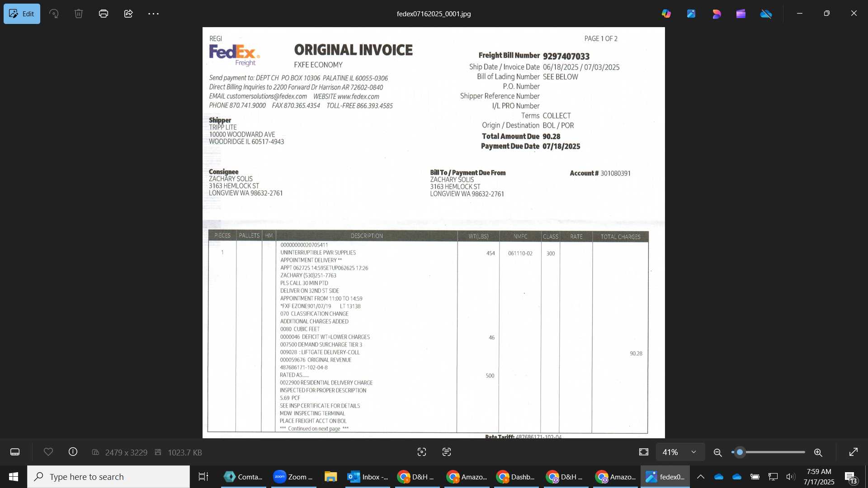Share the image file
Viewport: 868px width, 488px height.
click(128, 14)
